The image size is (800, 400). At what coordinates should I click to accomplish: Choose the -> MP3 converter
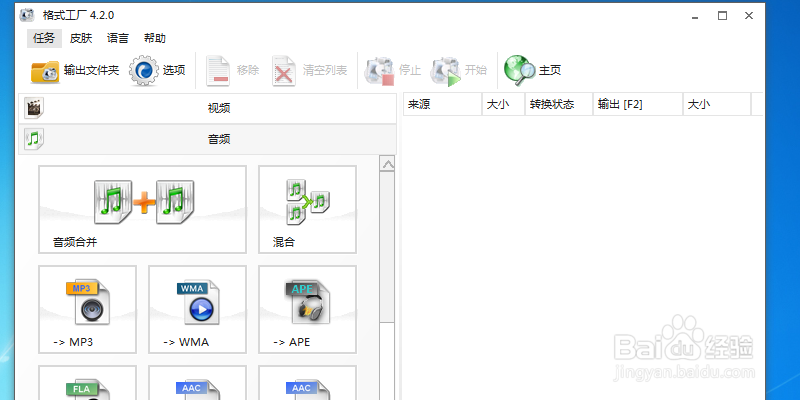point(87,309)
